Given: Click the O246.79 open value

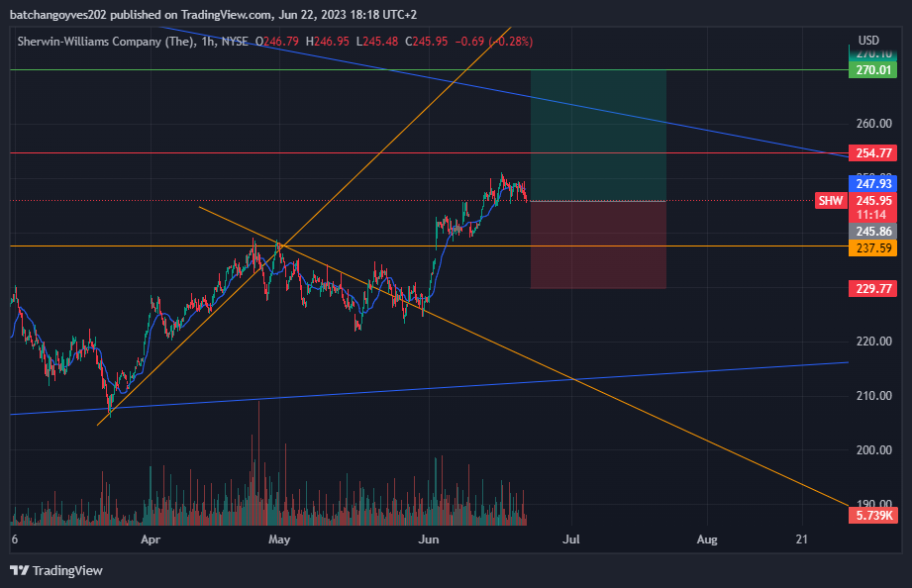Looking at the screenshot, I should coord(277,42).
